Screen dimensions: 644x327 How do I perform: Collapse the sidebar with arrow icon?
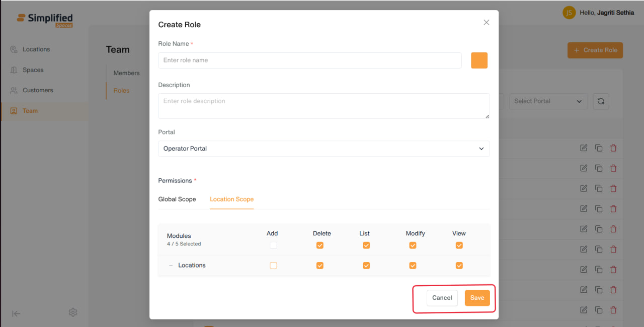click(x=17, y=313)
